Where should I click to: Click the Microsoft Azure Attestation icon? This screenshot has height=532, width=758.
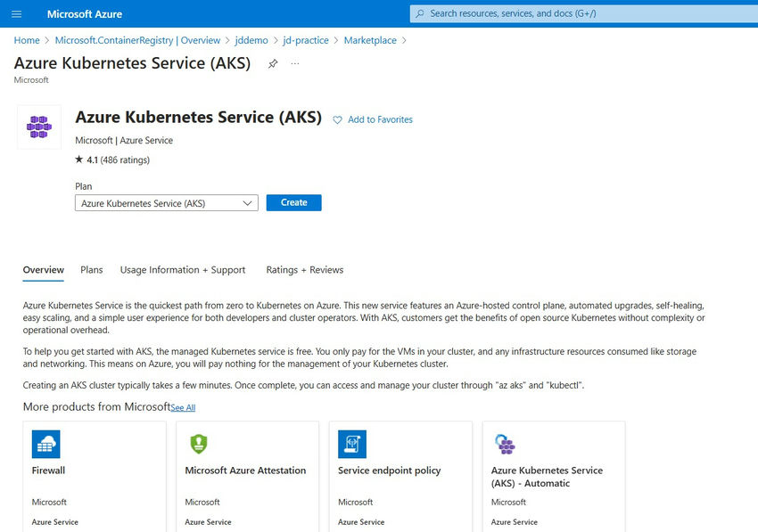(x=198, y=444)
